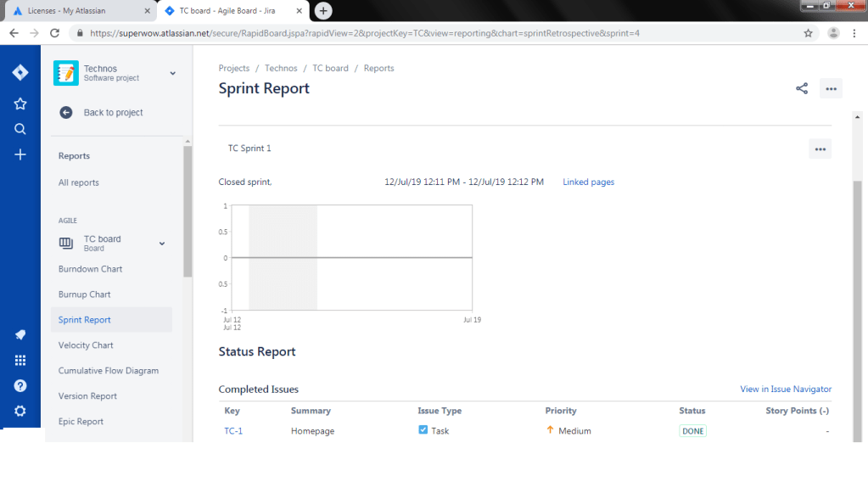Click the View in Issue Navigator link

click(x=785, y=390)
